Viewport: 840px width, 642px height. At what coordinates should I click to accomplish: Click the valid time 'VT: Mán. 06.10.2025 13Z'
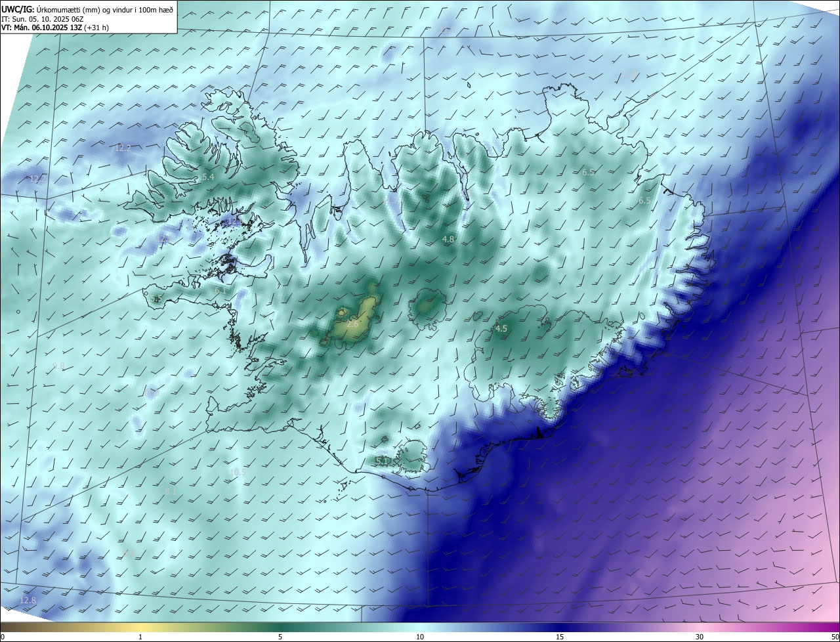pyautogui.click(x=41, y=28)
